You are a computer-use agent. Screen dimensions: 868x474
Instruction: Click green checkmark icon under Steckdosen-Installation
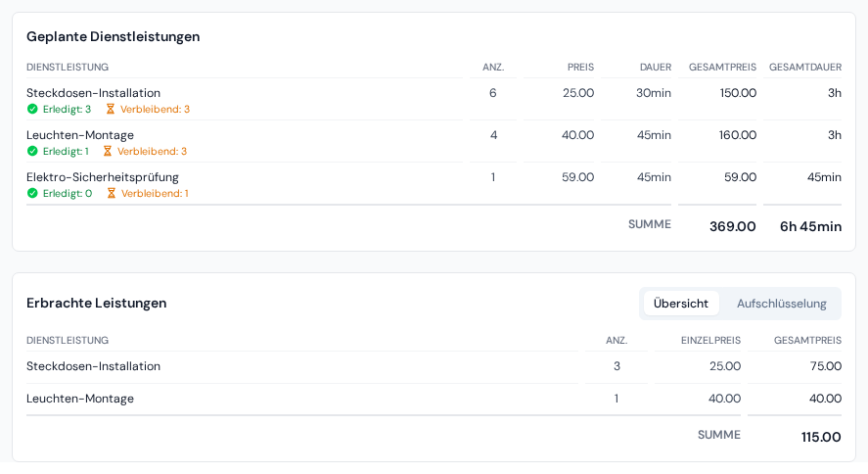point(32,109)
